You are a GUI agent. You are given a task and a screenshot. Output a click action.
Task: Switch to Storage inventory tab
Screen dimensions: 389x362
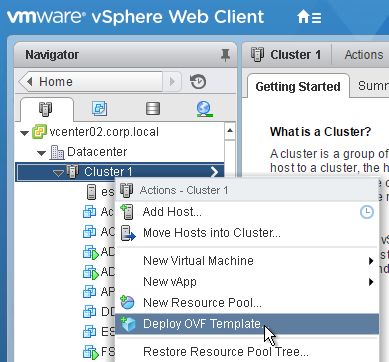tap(153, 108)
